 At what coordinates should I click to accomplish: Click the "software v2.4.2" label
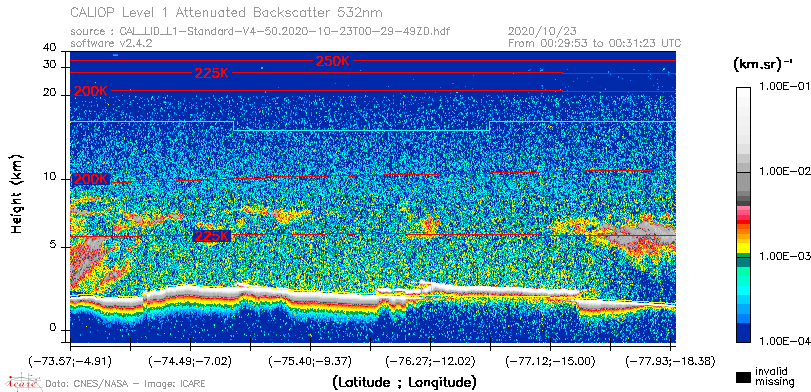point(111,43)
